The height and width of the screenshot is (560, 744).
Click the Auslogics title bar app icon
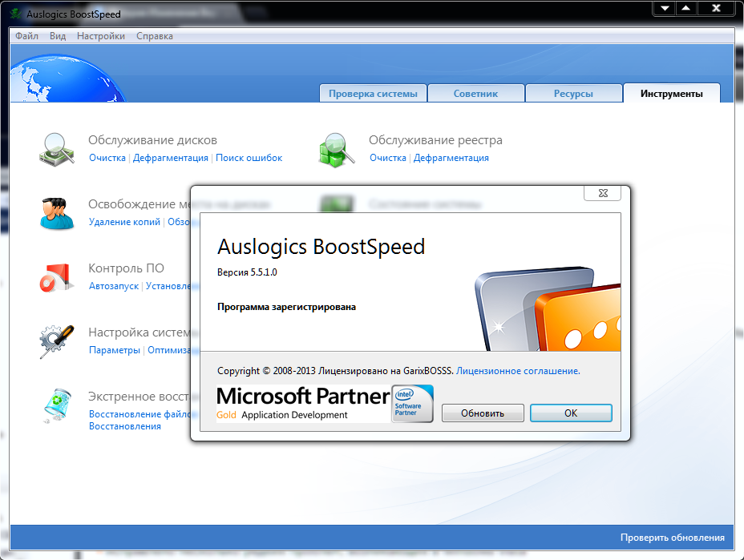(16, 14)
